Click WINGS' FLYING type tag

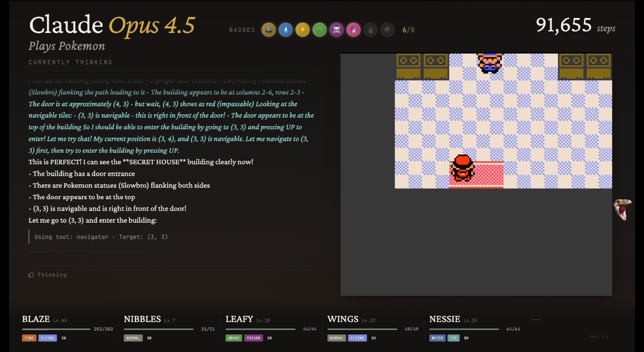(x=357, y=338)
